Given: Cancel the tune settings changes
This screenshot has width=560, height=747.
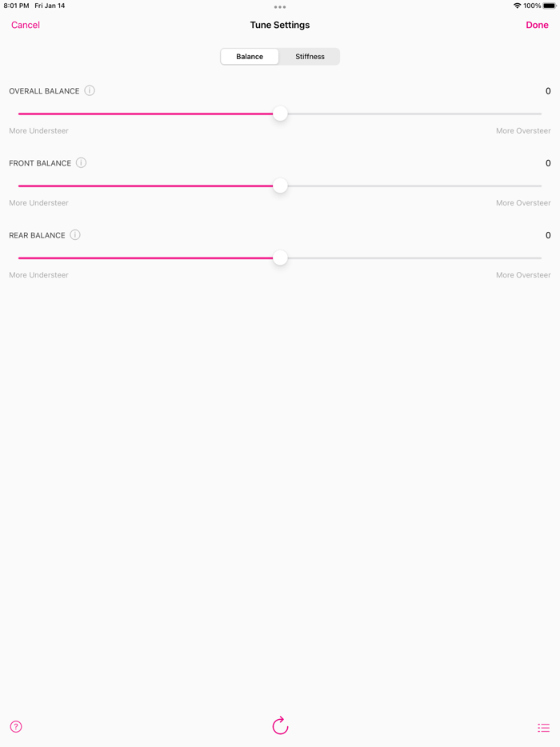Looking at the screenshot, I should click(25, 25).
